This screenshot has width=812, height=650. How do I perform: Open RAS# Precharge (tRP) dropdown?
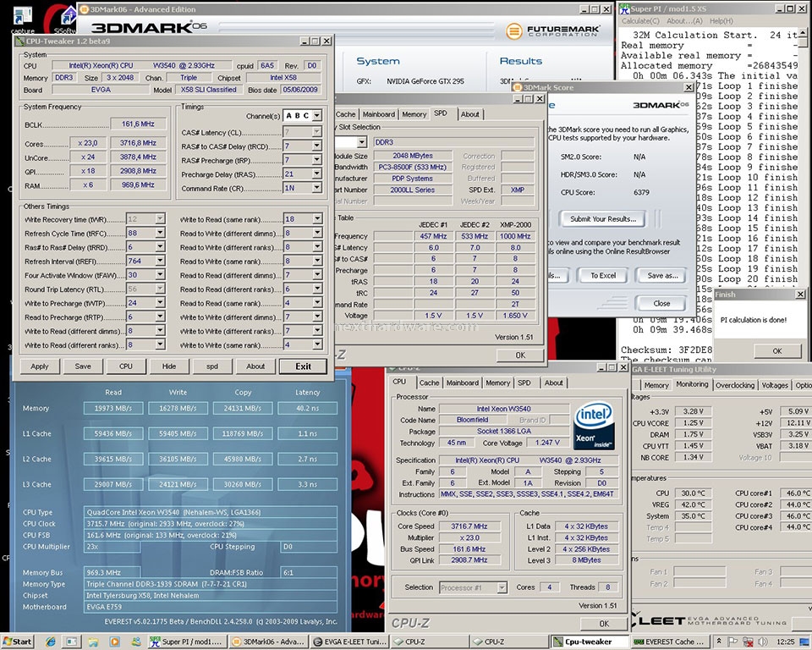point(317,160)
